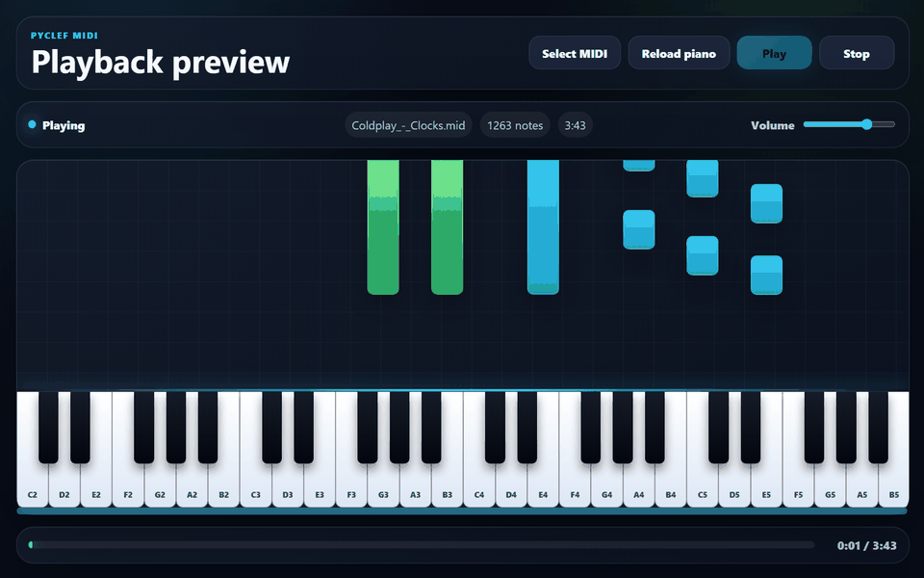Stop playback with the Stop button
924x578 pixels.
click(x=857, y=53)
